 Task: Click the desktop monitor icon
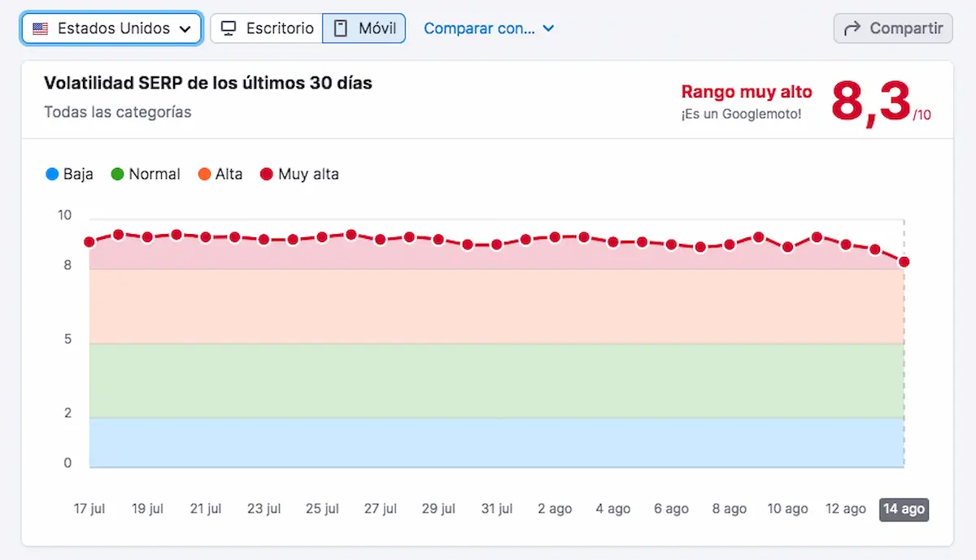coord(229,28)
